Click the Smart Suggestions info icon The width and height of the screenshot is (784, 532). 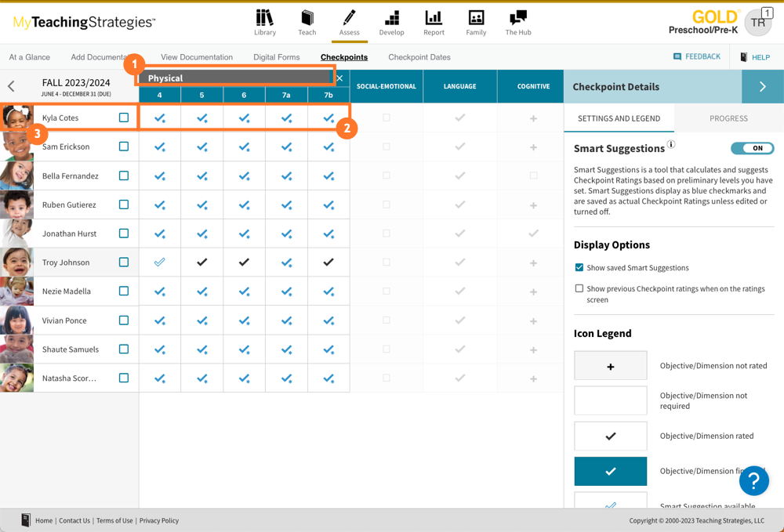point(671,145)
